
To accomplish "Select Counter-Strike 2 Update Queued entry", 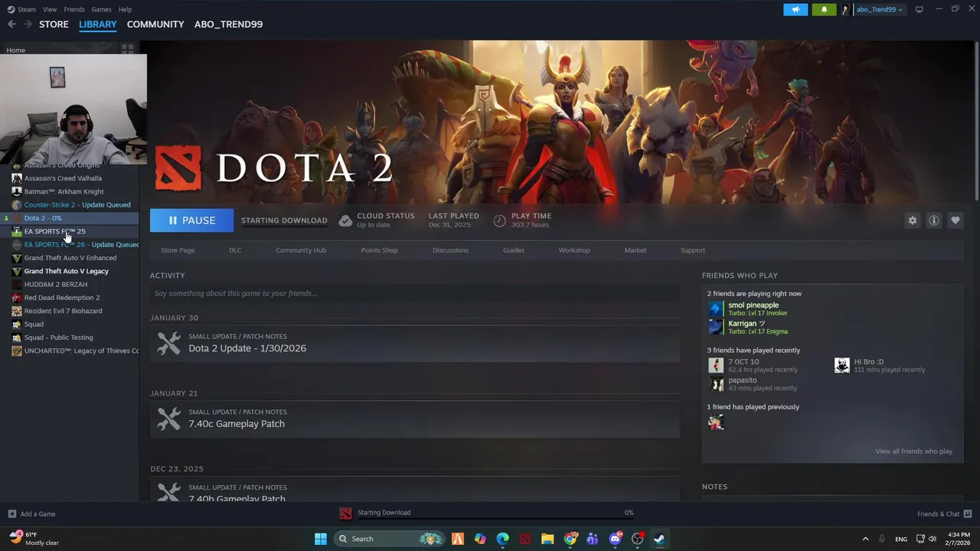I will click(77, 205).
